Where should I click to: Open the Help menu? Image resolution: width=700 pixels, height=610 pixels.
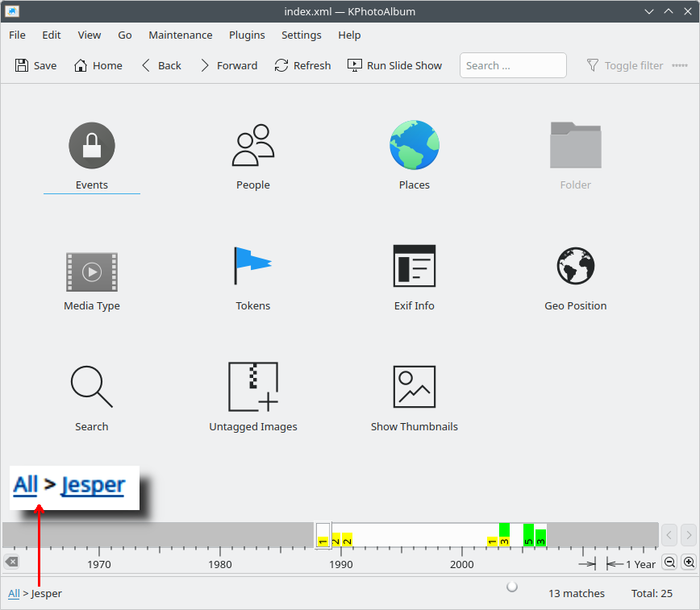pyautogui.click(x=349, y=35)
